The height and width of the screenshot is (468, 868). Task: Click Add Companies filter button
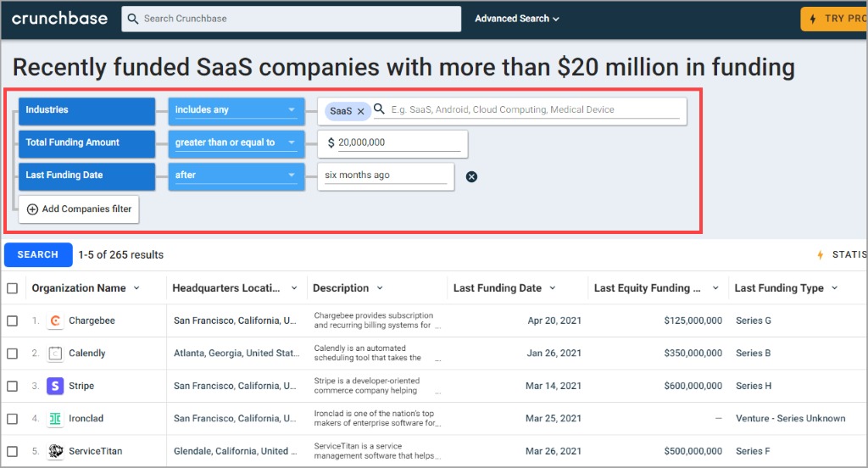pos(79,209)
